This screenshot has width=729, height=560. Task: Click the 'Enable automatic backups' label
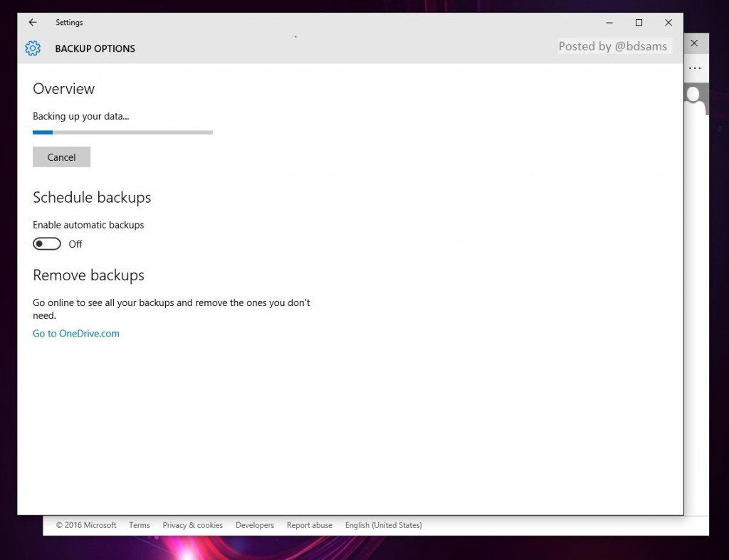[x=88, y=225]
